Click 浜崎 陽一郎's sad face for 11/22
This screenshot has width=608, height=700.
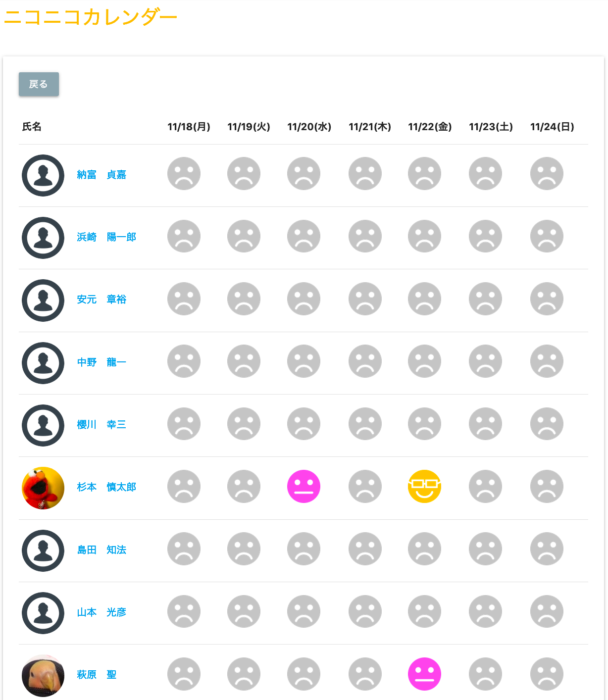tap(424, 236)
